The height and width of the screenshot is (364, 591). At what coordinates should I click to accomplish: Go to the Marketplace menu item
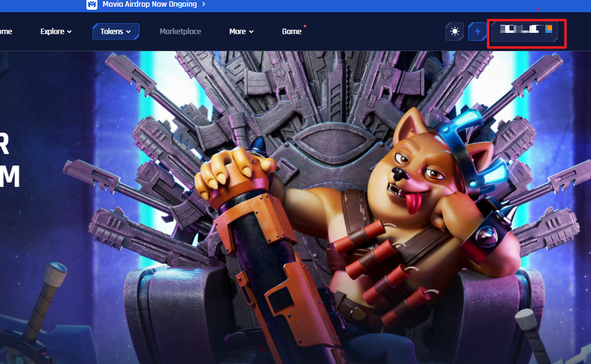tap(180, 32)
